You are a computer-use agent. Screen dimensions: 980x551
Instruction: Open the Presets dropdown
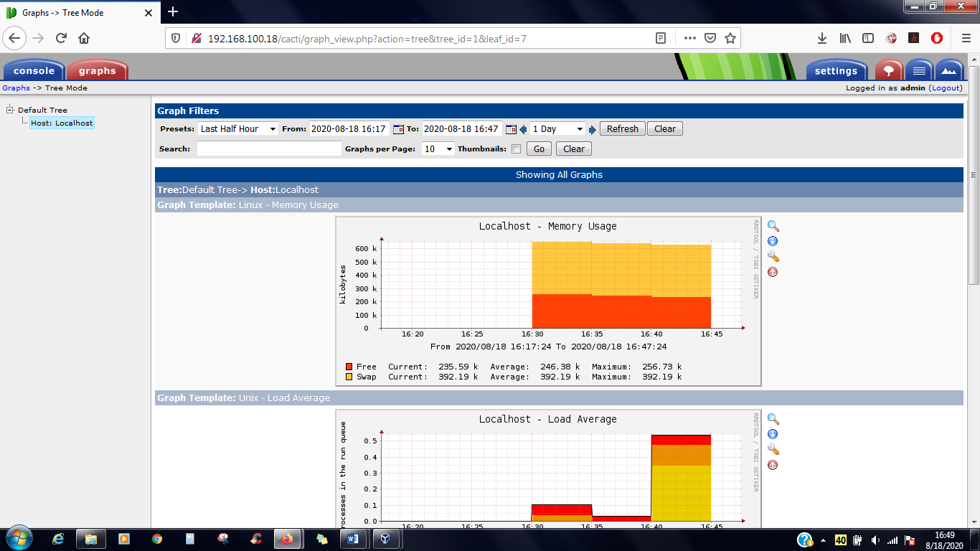point(238,129)
